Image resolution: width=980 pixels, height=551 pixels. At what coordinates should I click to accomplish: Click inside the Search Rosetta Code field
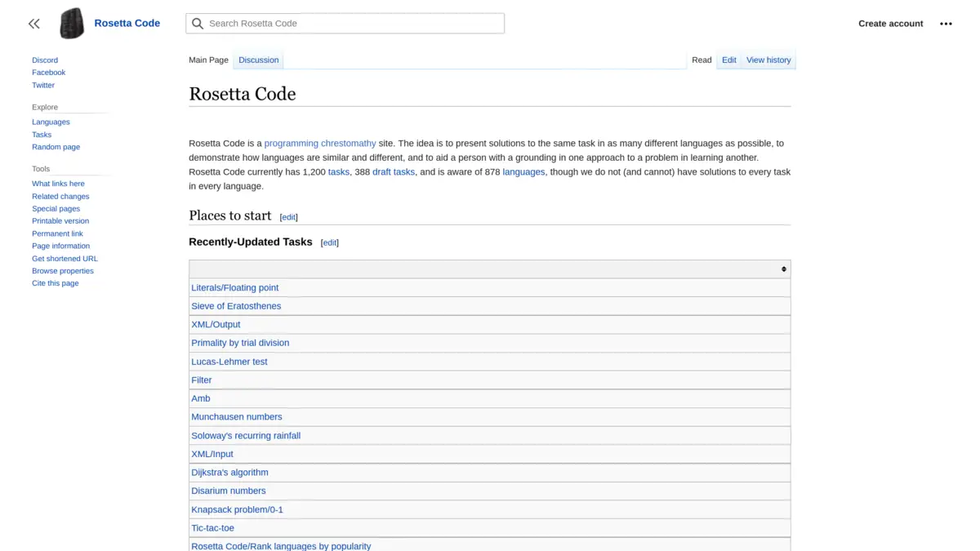pos(351,24)
